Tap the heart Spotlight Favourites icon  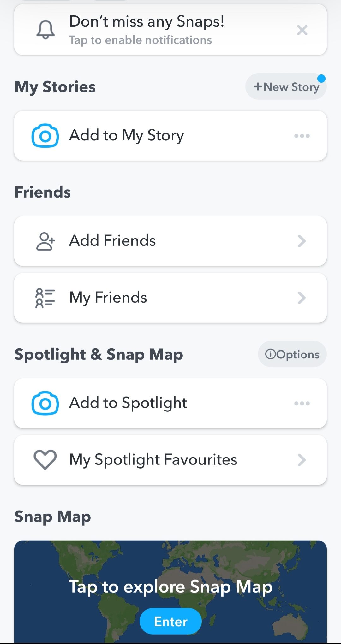click(x=45, y=460)
